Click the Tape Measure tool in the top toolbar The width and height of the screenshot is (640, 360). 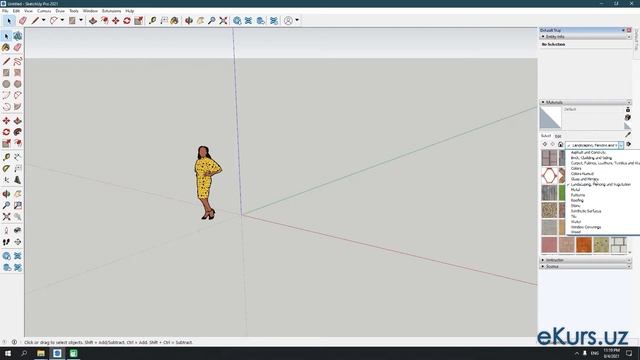(x=152, y=20)
